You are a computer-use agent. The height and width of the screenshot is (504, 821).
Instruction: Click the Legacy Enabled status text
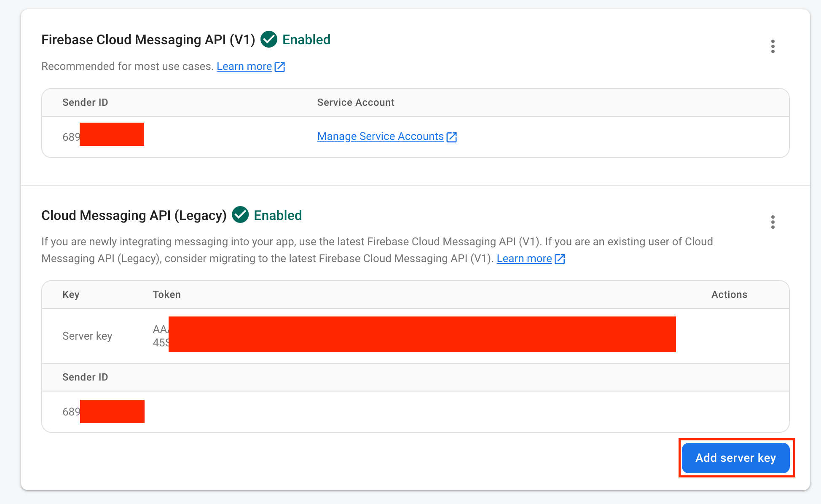coord(278,215)
